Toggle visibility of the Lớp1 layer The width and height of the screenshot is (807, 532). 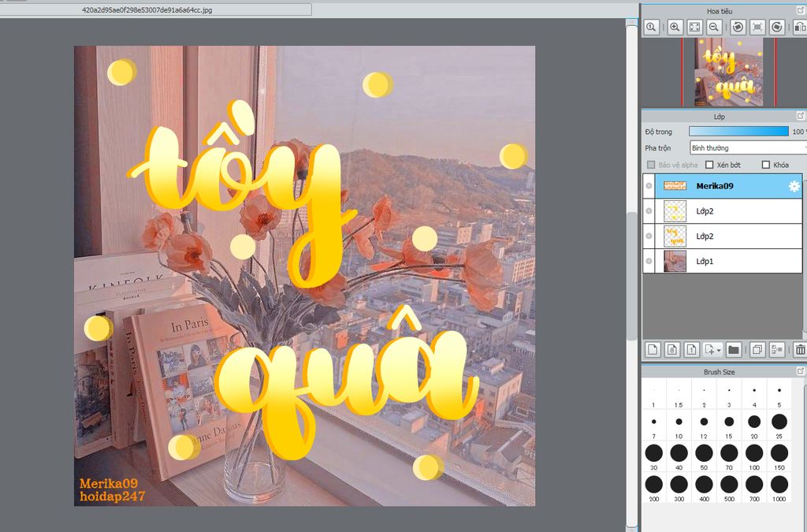pos(649,261)
